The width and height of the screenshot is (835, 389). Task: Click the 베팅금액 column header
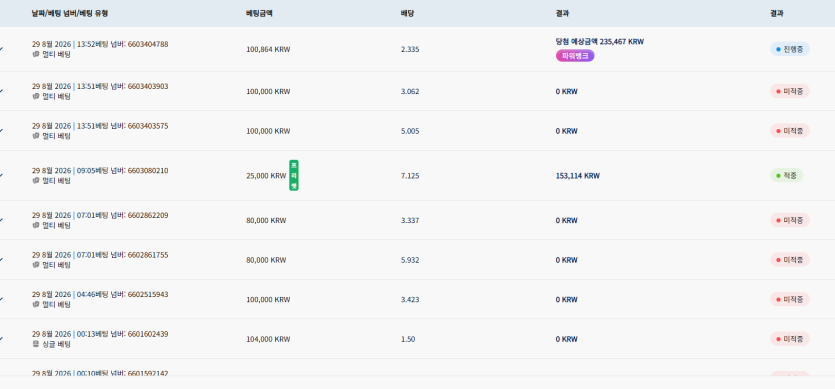259,13
